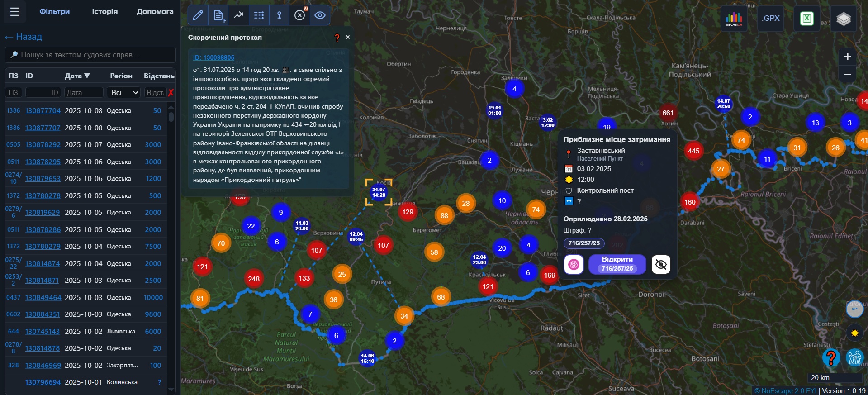
Task: Open the hamburger menu
Action: click(14, 12)
